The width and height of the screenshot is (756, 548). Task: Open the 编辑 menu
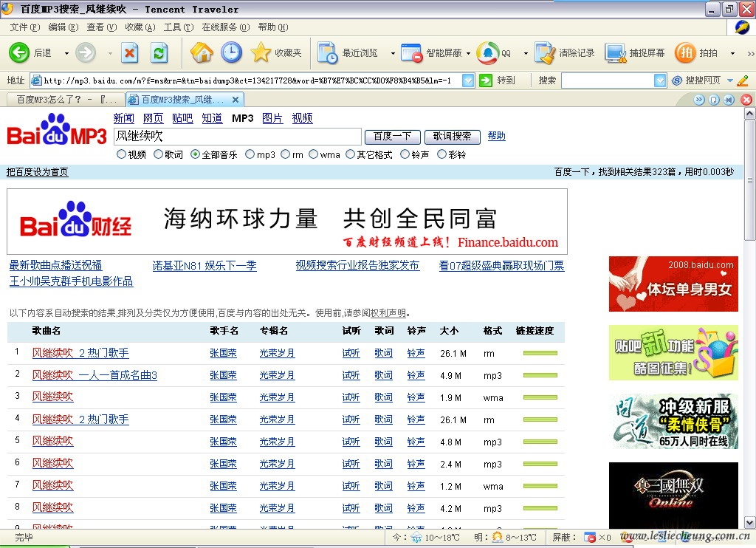click(x=63, y=27)
